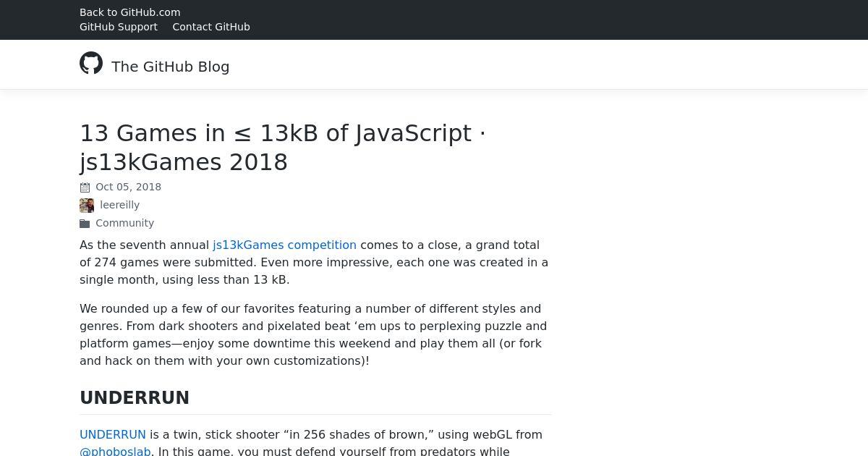Open the Contact GitHub link
868x456 pixels.
click(211, 27)
